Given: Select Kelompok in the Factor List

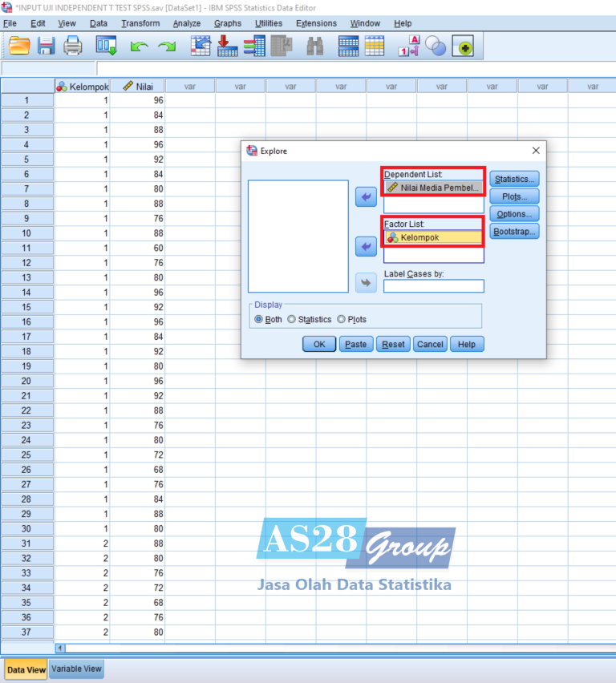Looking at the screenshot, I should (x=433, y=237).
